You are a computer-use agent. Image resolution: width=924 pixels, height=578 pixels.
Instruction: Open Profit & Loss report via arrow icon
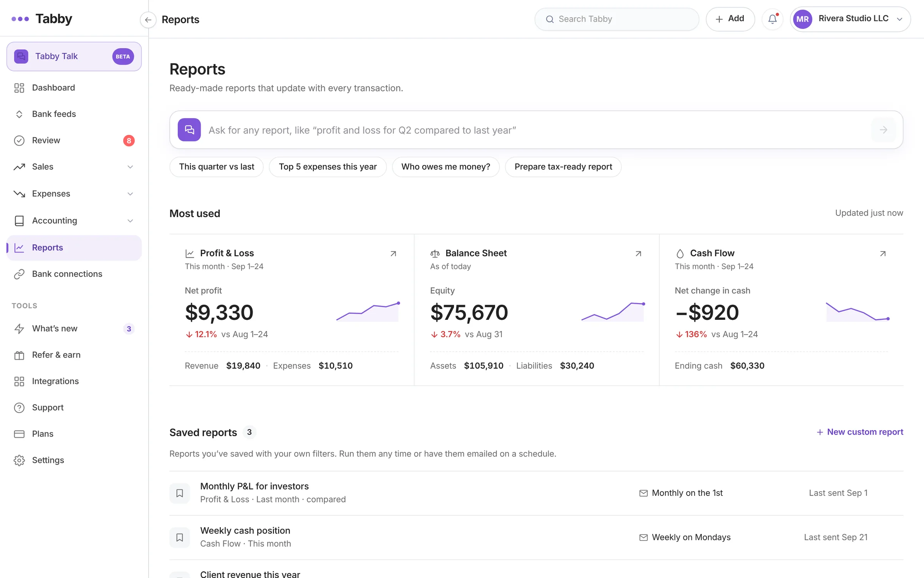(393, 254)
